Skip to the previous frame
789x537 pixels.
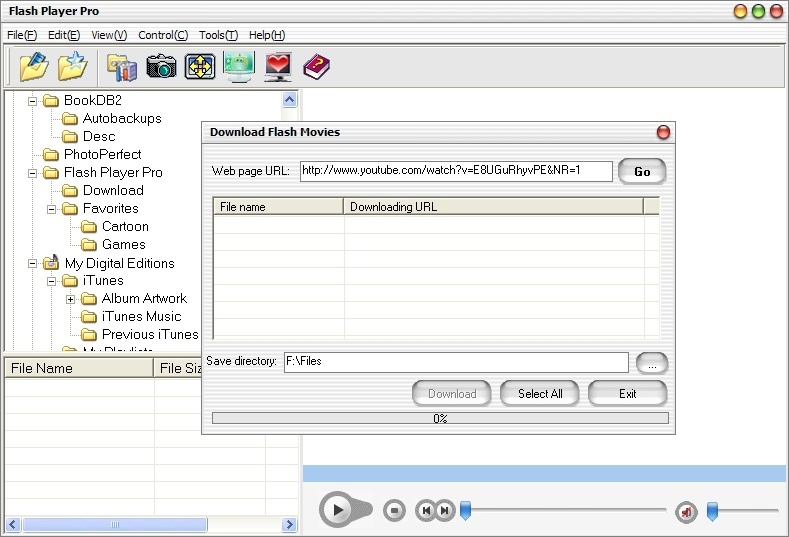pos(426,511)
